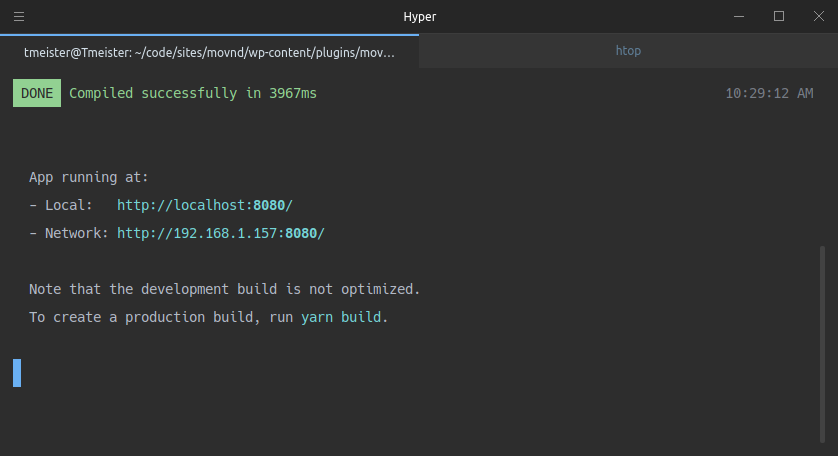Click the '- Local:' label
This screenshot has width=838, height=456.
pyautogui.click(x=60, y=205)
